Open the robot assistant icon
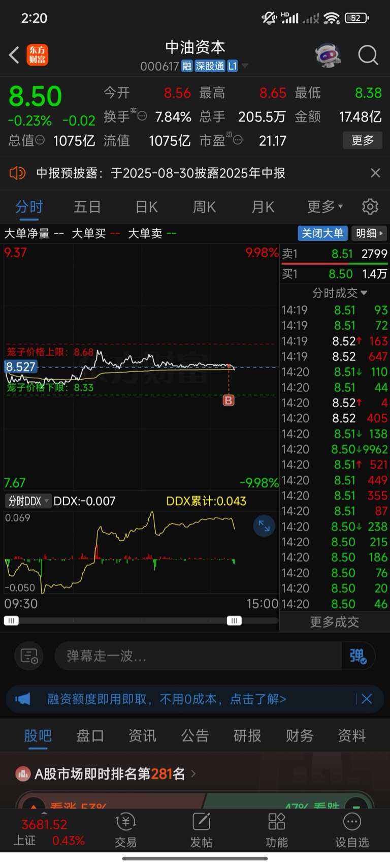This screenshot has height=868, width=390. click(x=328, y=55)
